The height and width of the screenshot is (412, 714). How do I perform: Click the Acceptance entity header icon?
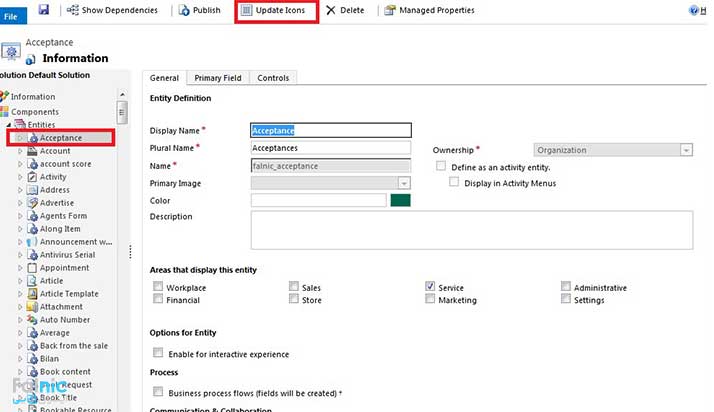(x=11, y=51)
